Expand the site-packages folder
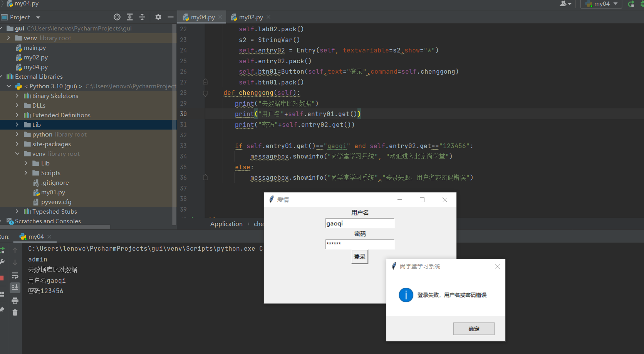Image resolution: width=644 pixels, height=354 pixels. [17, 144]
